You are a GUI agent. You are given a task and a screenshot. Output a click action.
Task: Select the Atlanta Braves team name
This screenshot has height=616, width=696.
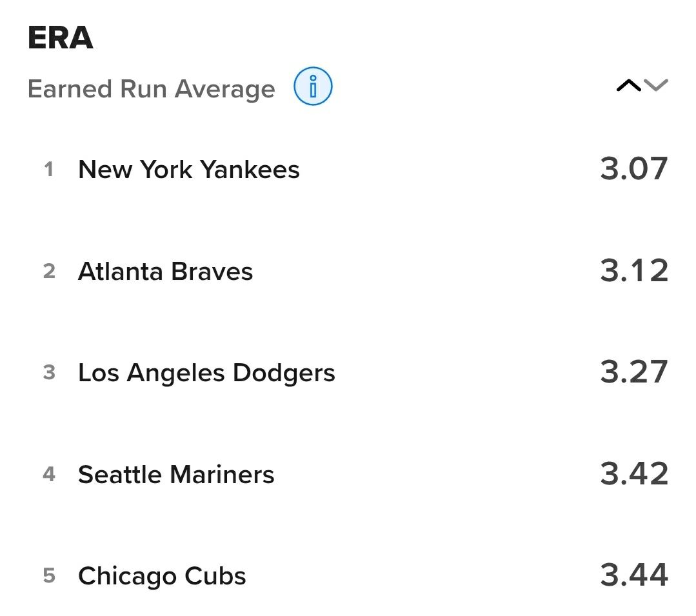click(x=165, y=272)
